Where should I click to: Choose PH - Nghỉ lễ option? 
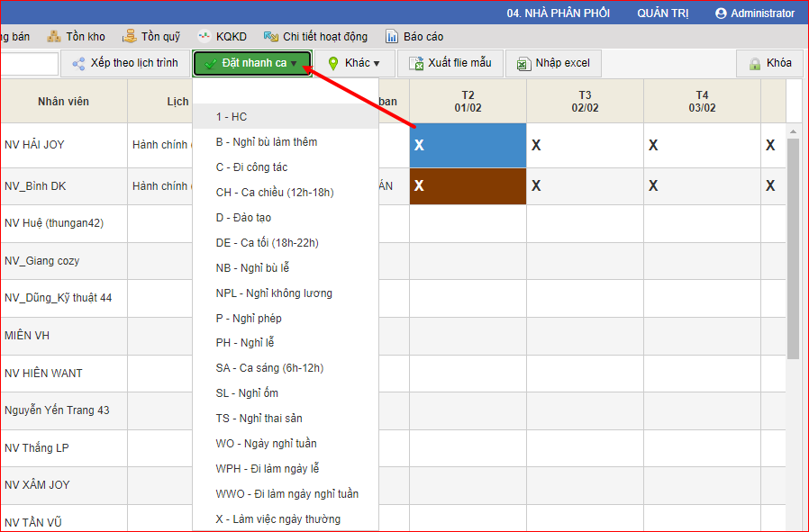click(x=286, y=342)
